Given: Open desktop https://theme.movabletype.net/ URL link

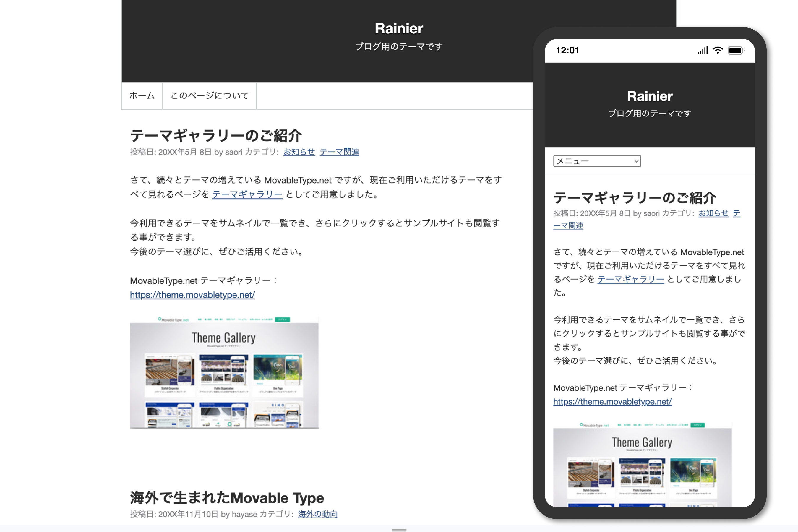Looking at the screenshot, I should (x=192, y=295).
